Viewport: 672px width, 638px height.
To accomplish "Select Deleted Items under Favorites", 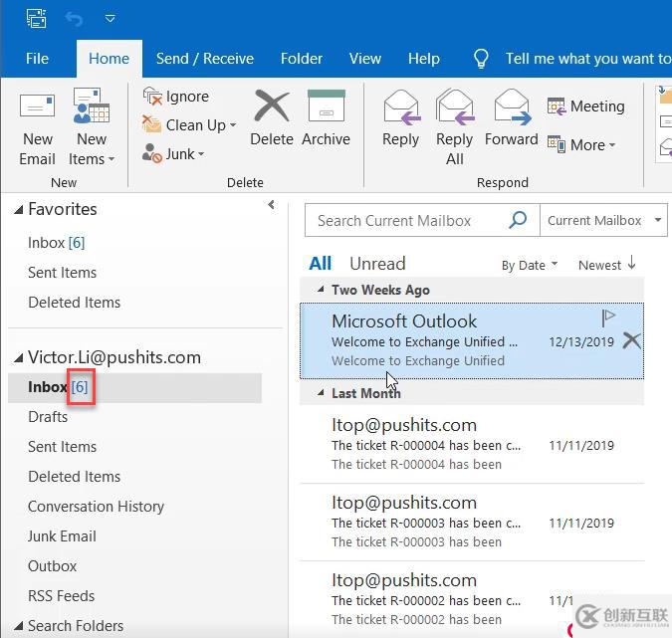I will (74, 303).
